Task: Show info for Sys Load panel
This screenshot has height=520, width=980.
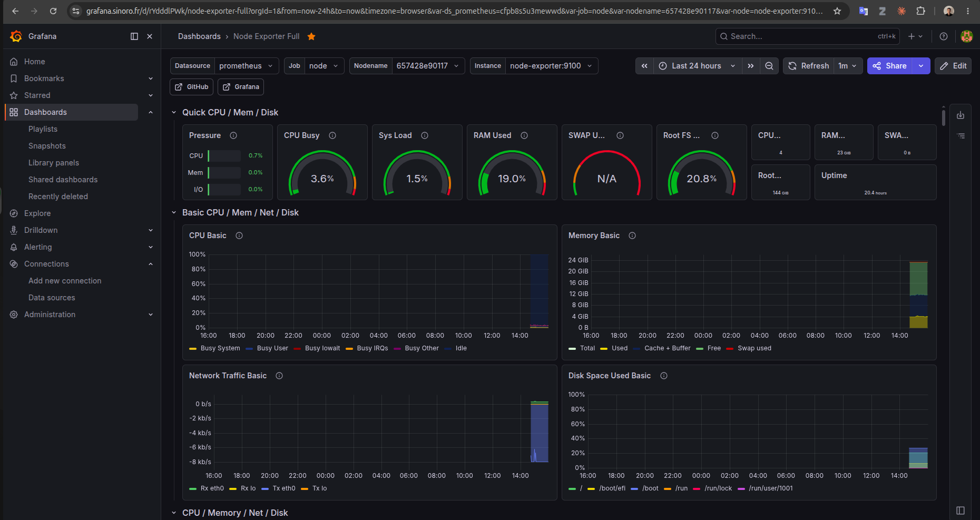Action: (425, 135)
